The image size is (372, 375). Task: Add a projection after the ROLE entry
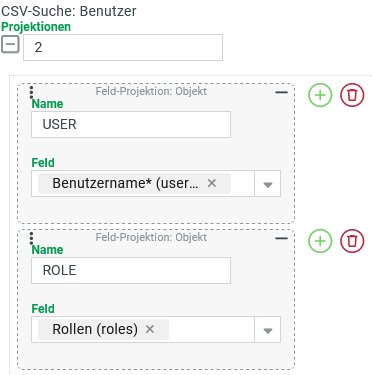[320, 241]
